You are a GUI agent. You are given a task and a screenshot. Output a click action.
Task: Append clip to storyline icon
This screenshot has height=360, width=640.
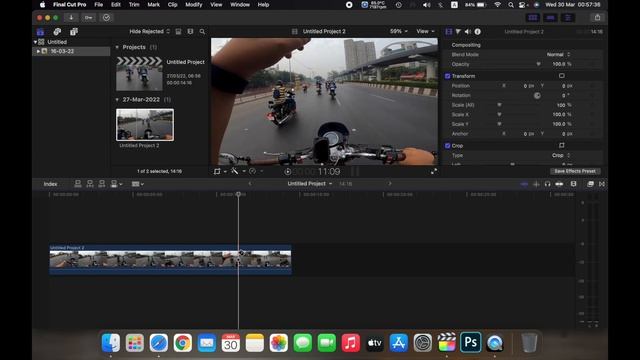pos(102,184)
